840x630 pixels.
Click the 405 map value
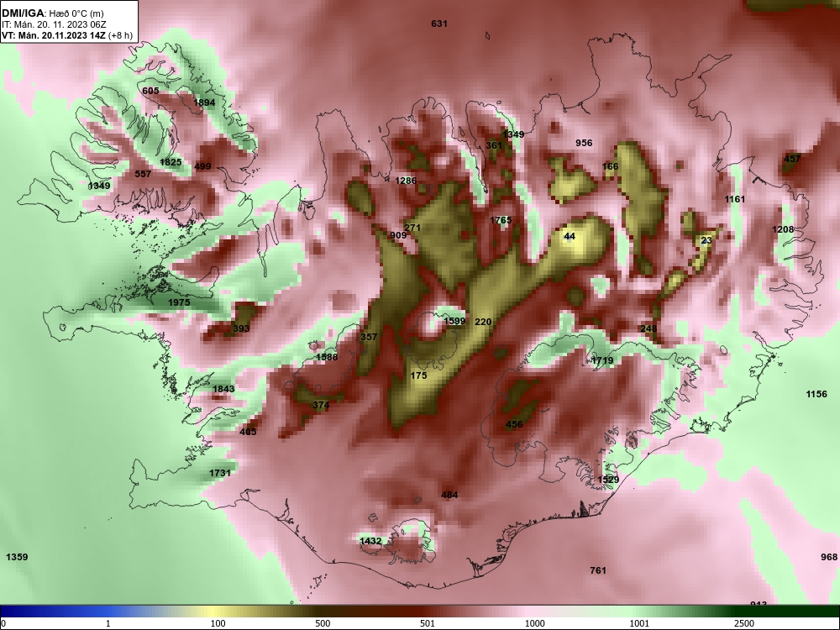pyautogui.click(x=248, y=432)
